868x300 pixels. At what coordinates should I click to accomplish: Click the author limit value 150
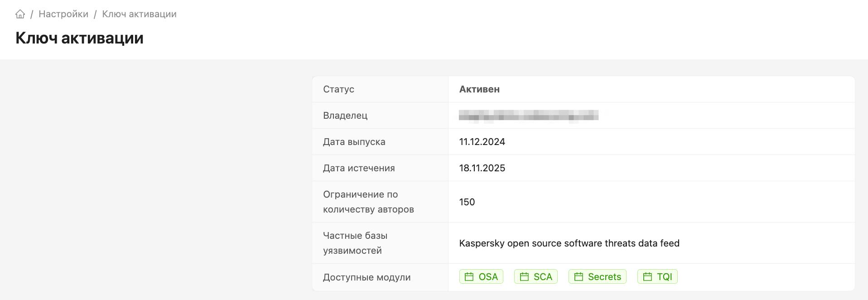point(467,202)
